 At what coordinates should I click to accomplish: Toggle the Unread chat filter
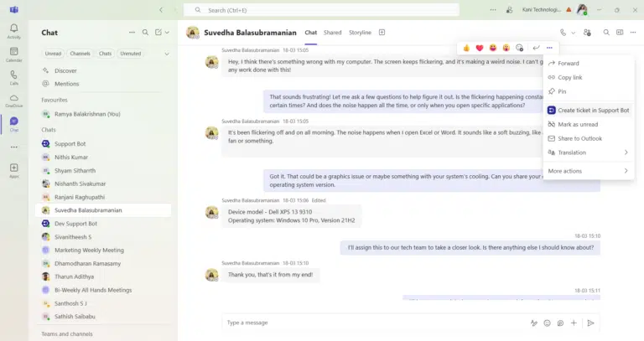(53, 54)
